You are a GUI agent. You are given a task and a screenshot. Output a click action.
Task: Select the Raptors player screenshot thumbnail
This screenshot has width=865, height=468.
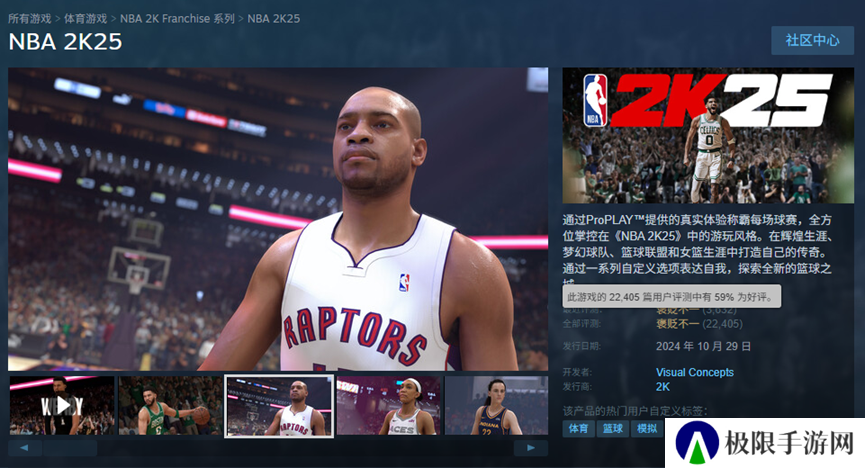point(279,405)
